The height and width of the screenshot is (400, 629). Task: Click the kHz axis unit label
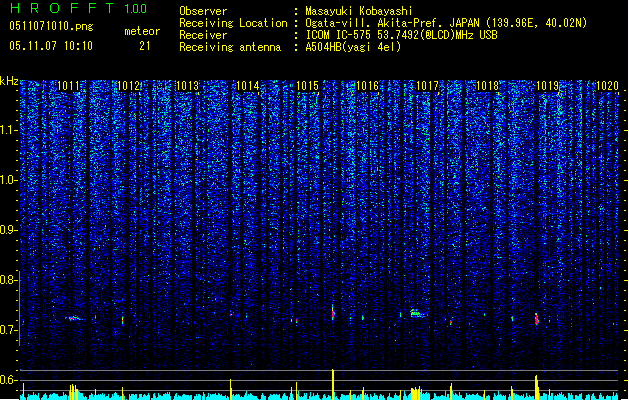tap(9, 81)
